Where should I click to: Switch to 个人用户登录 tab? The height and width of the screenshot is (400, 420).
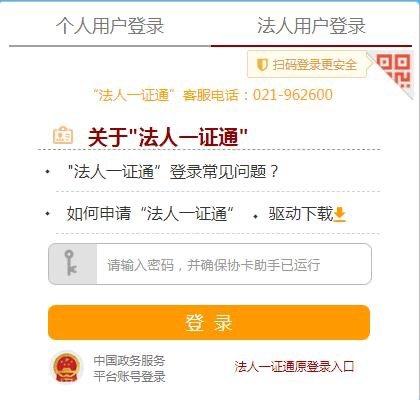point(110,26)
